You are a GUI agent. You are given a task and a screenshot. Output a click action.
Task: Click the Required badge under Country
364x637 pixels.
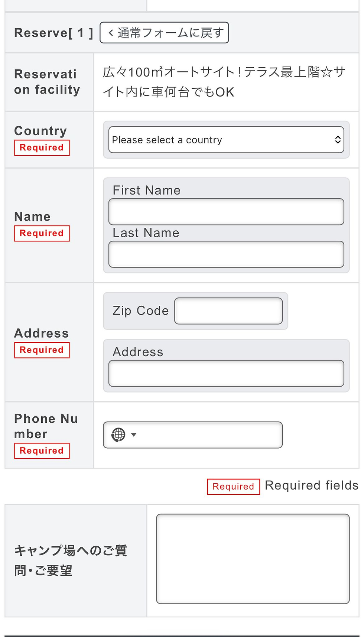(x=42, y=148)
